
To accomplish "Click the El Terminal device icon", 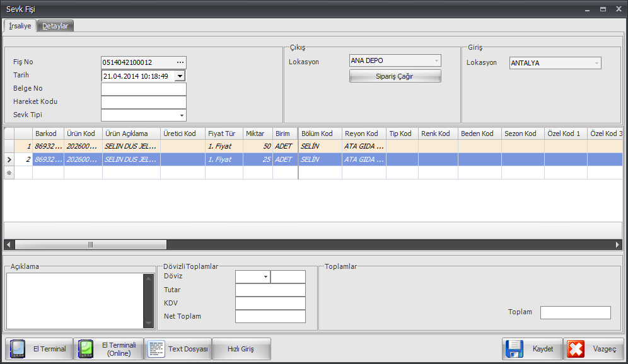I will point(18,349).
